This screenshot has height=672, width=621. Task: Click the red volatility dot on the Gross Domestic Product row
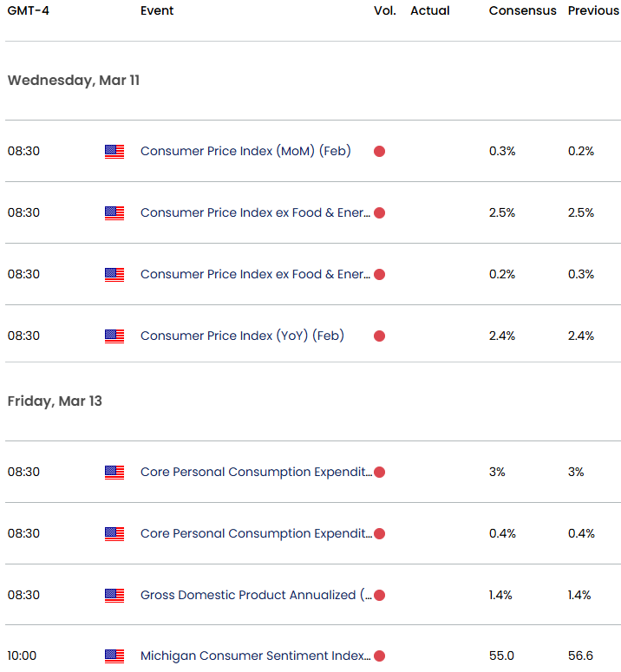[379, 596]
